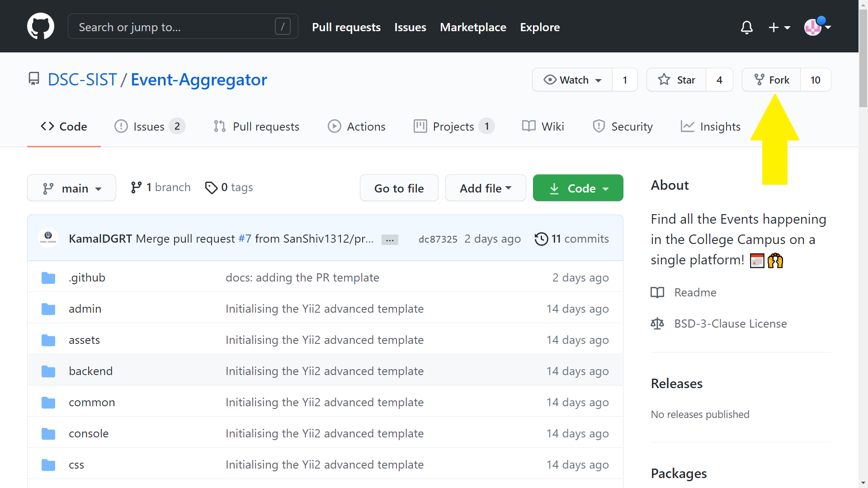The image size is (868, 488).
Task: Click the folder icon beside common
Action: click(48, 403)
